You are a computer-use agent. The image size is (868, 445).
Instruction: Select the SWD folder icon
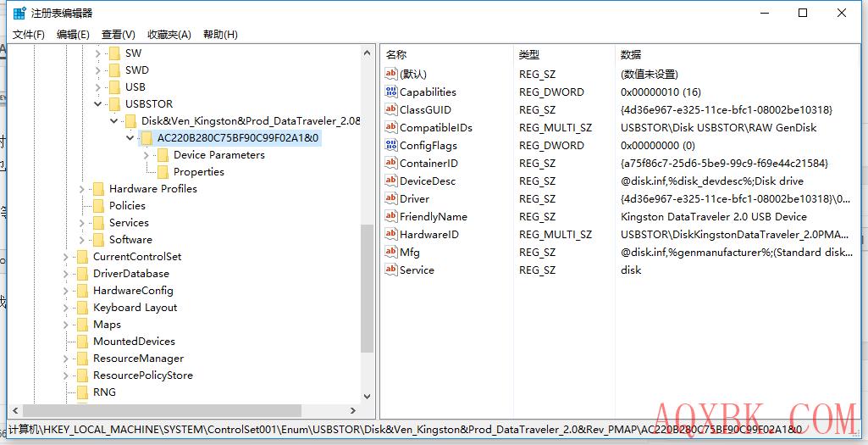click(114, 70)
